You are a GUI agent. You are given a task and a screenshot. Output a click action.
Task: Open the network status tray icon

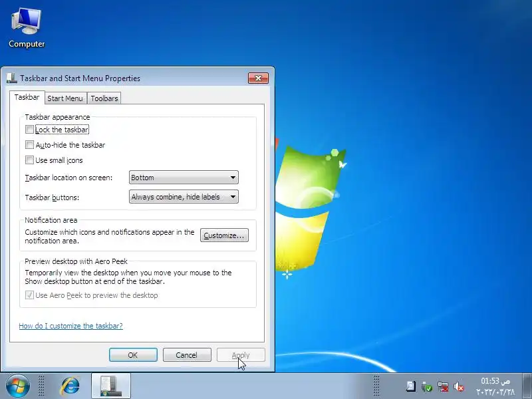(x=443, y=386)
